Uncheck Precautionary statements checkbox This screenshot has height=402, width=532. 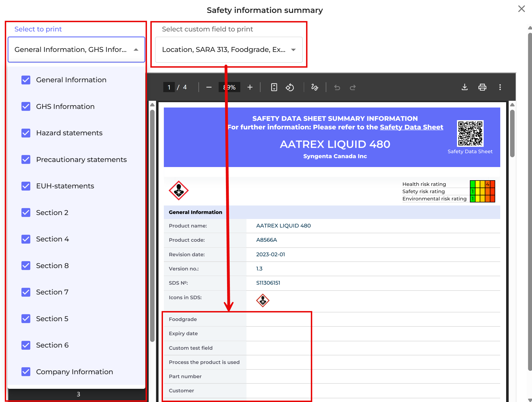click(26, 159)
